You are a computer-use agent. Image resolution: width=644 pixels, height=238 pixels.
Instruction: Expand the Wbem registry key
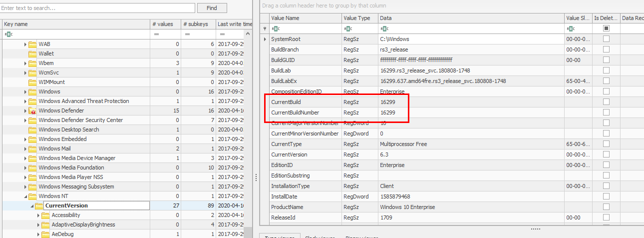click(x=25, y=63)
